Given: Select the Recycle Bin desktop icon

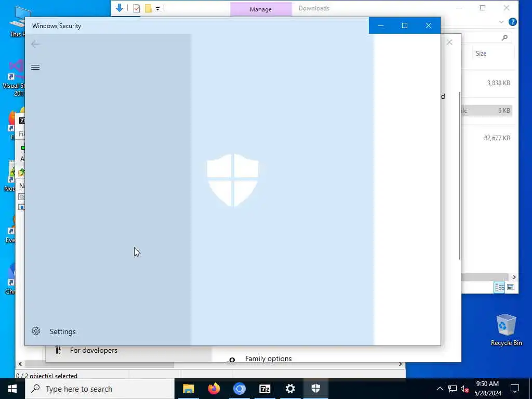Looking at the screenshot, I should pos(506,329).
